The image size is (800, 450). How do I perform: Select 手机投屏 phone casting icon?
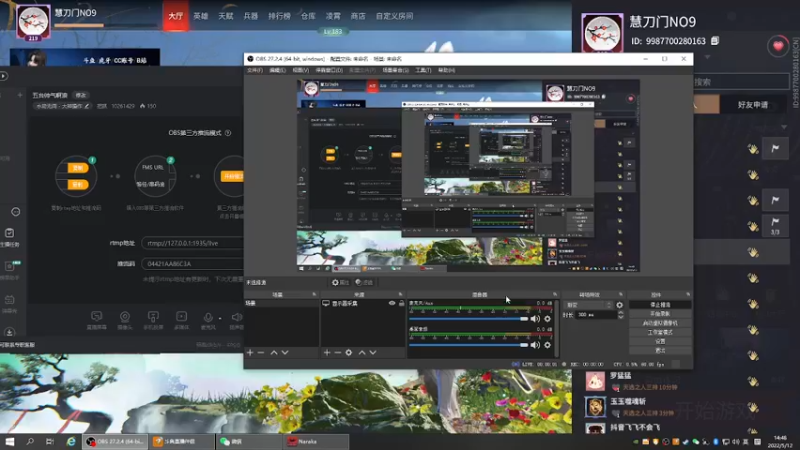point(153,320)
